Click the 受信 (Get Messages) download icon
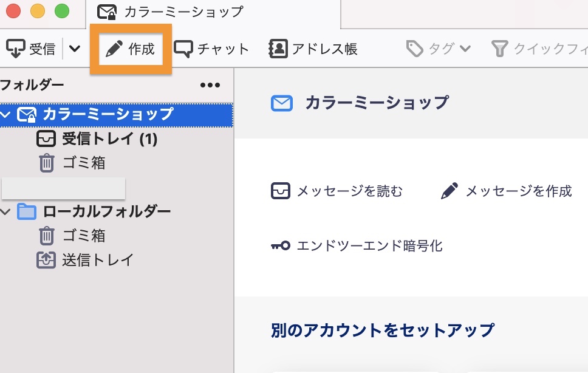Screen dimensions: 588x373 16,49
